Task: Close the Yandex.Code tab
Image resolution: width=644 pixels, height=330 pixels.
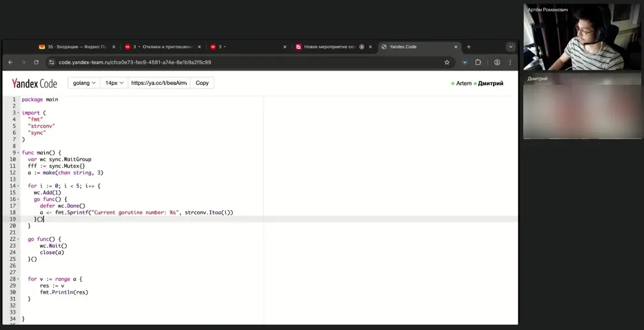Action: click(x=456, y=47)
